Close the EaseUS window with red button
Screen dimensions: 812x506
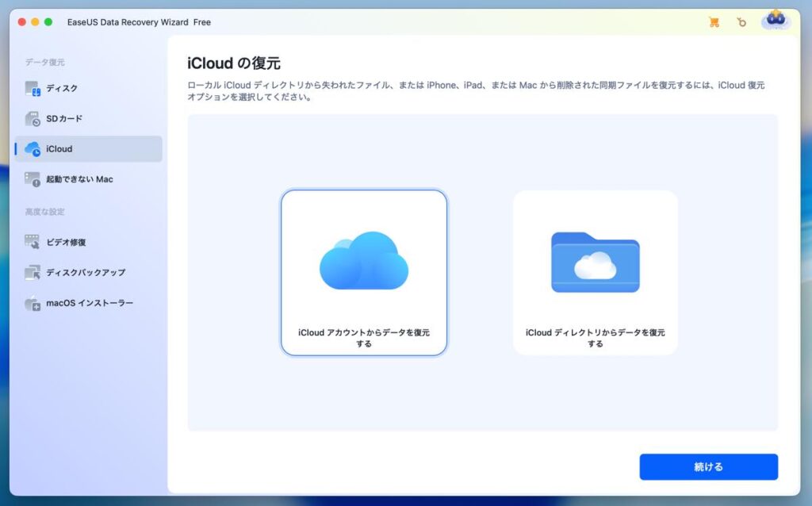point(21,22)
